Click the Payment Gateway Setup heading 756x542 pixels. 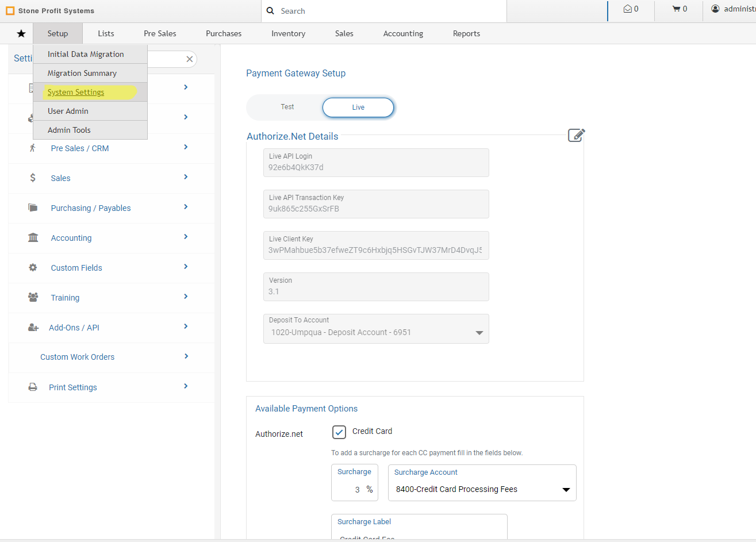coord(296,73)
